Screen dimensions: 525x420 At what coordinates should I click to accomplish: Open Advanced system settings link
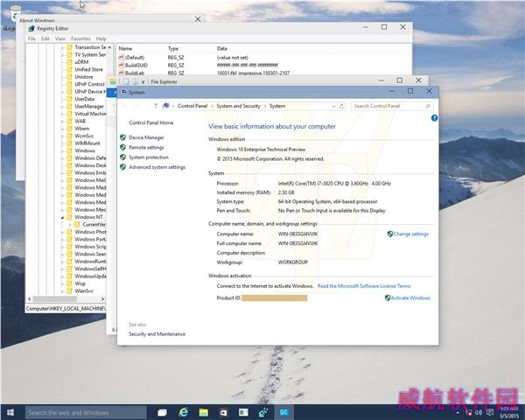[157, 167]
